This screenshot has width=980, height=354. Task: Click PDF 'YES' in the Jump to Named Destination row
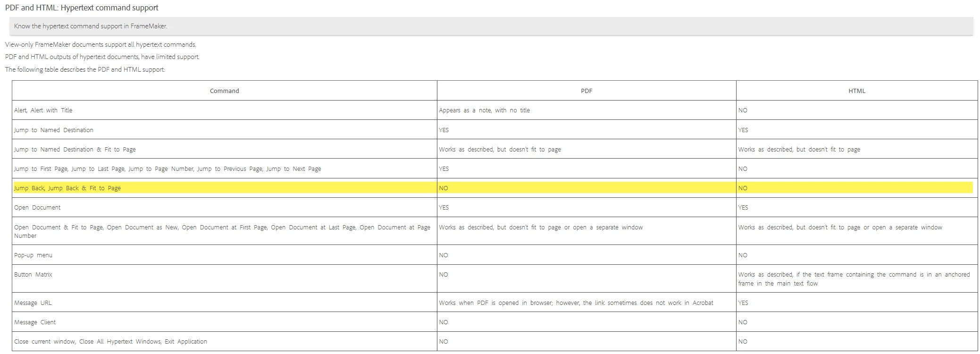[586, 130]
